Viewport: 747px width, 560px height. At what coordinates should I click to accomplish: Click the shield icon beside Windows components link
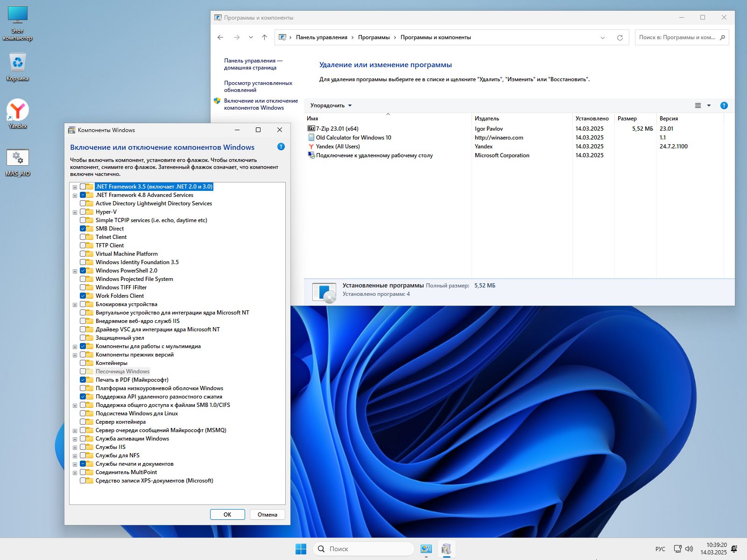(217, 100)
